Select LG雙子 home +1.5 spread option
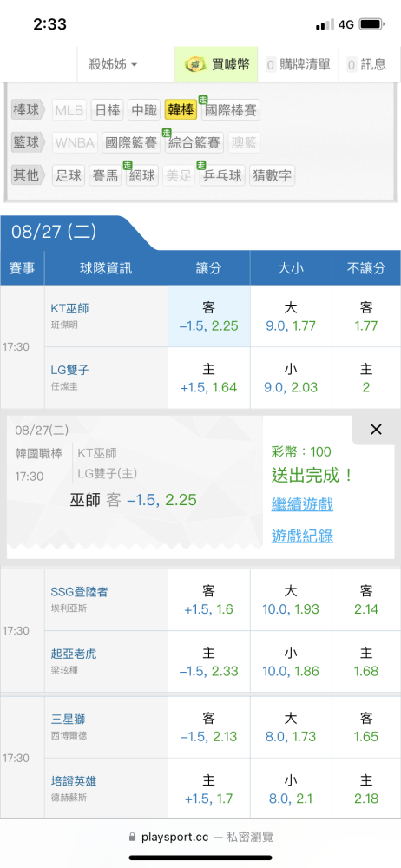This screenshot has width=401, height=868. pos(209,378)
